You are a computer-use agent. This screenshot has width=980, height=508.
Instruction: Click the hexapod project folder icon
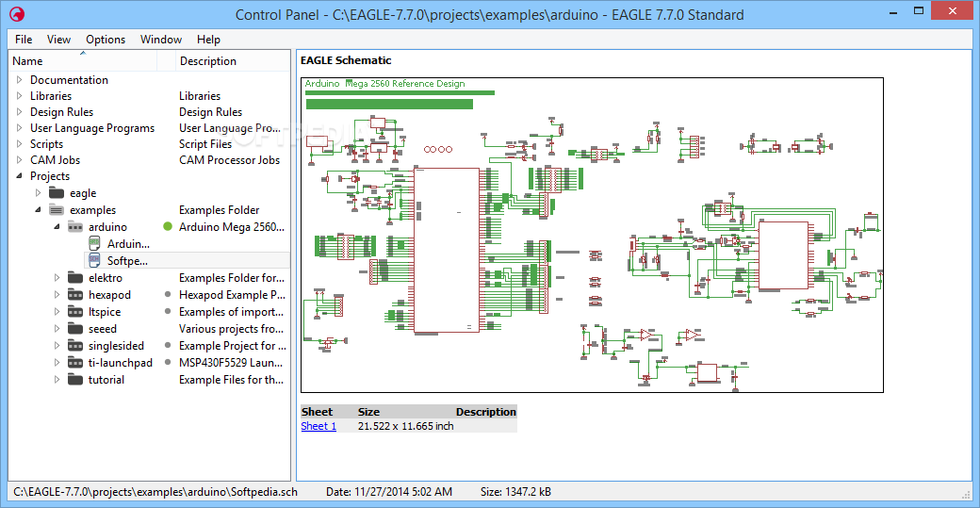75,294
